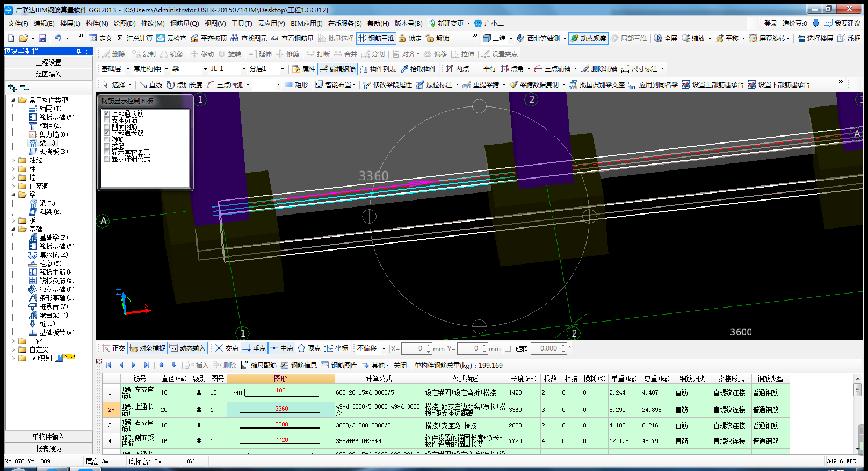
Task: Click 平齐板顶 tool
Action: click(208, 38)
